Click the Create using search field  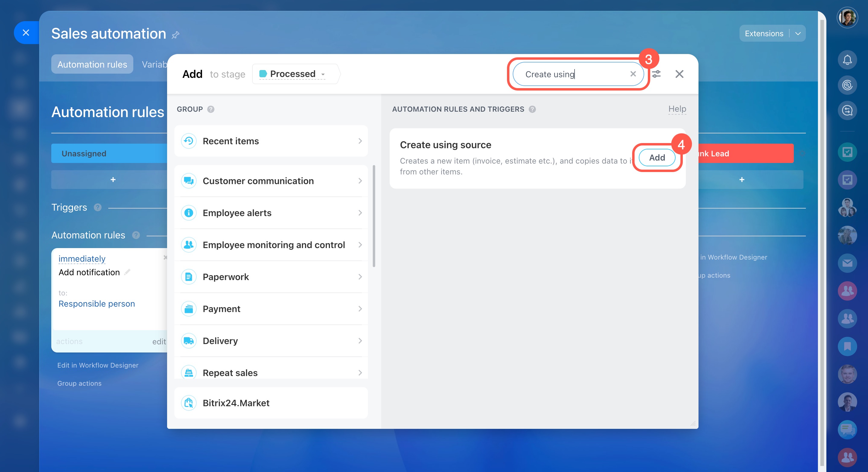coord(573,74)
